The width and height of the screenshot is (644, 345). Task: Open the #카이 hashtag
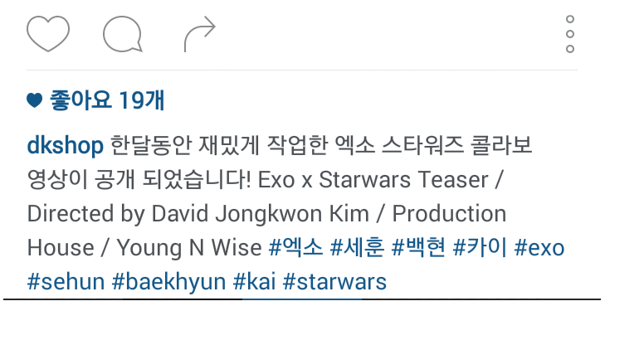[480, 247]
